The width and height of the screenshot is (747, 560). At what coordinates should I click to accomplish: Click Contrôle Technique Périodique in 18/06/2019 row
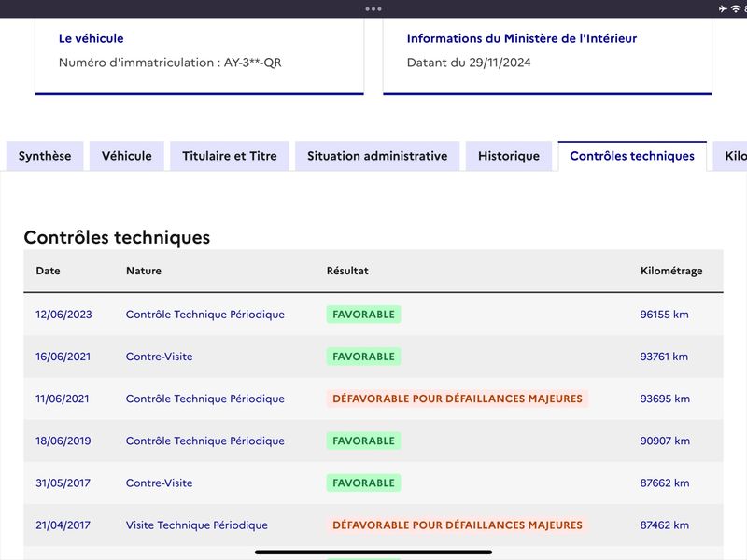[x=204, y=441]
